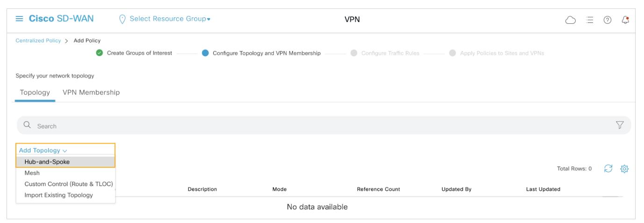
Task: Open the notifications bell
Action: (x=625, y=20)
